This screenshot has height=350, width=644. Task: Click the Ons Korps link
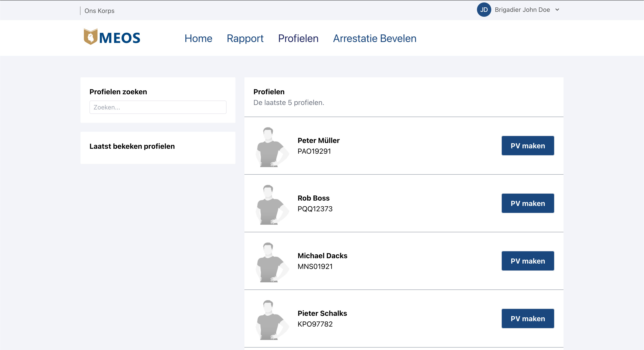tap(99, 11)
